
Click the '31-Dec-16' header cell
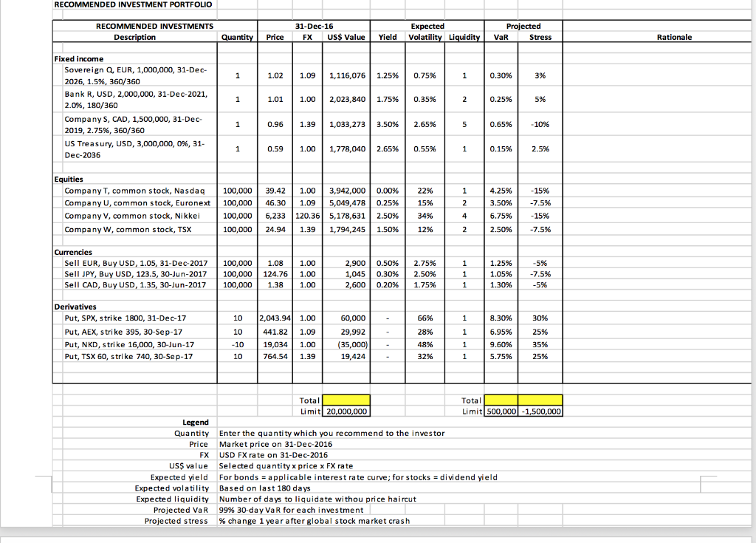coord(314,26)
